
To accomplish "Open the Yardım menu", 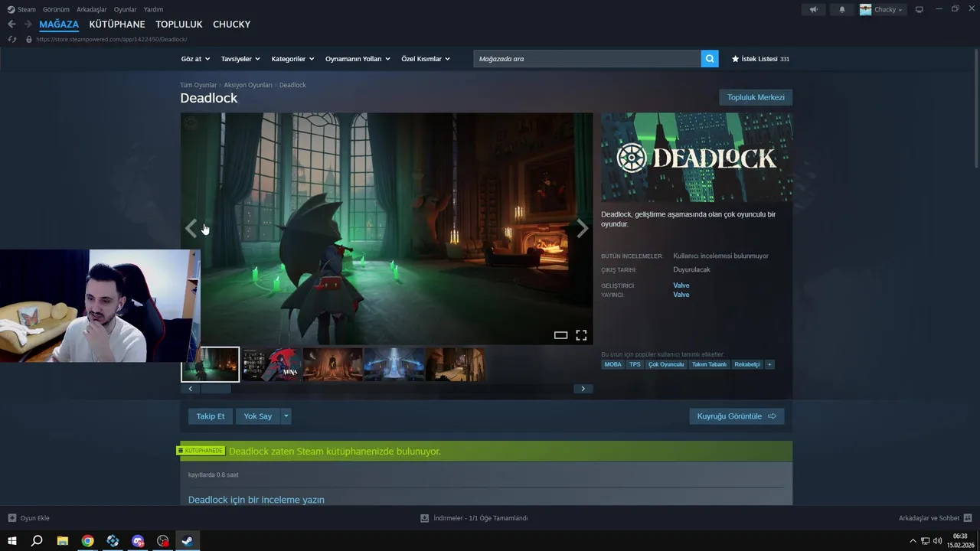I will point(153,9).
